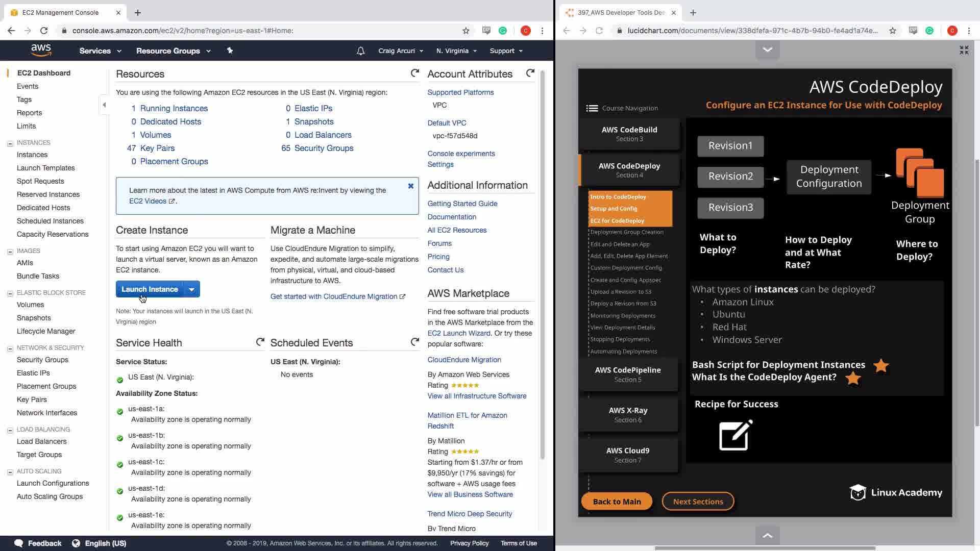This screenshot has height=551, width=980.
Task: Click the pin shortcuts icon in navbar
Action: 230,51
